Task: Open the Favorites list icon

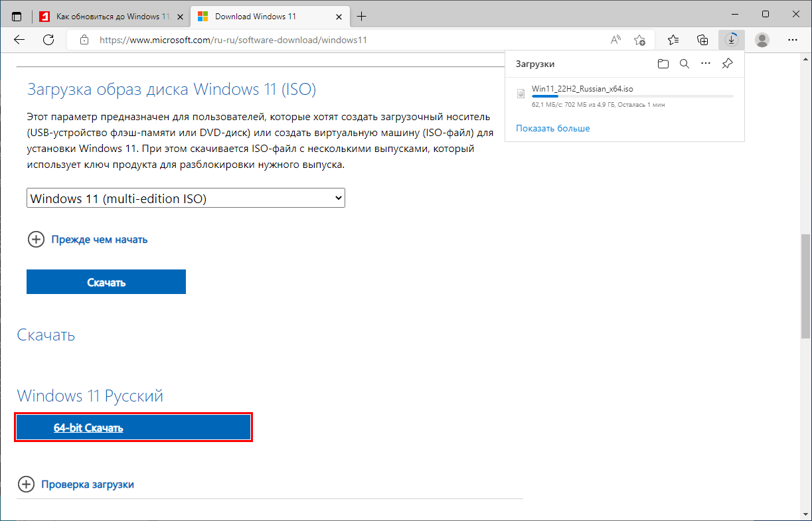Action: pyautogui.click(x=673, y=40)
